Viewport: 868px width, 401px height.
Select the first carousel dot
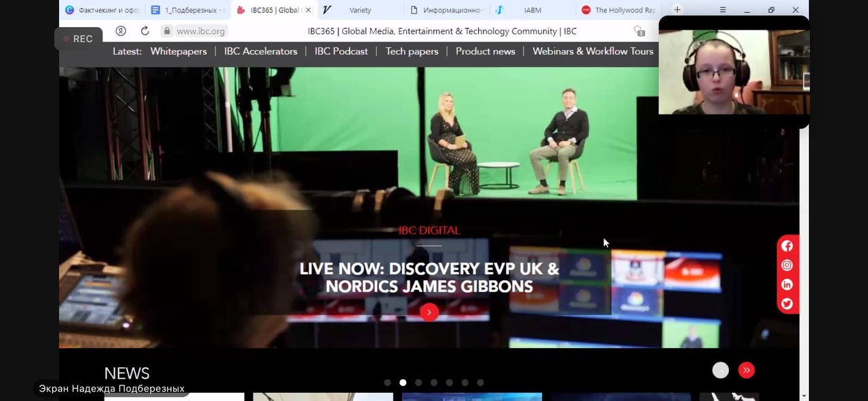[387, 383]
